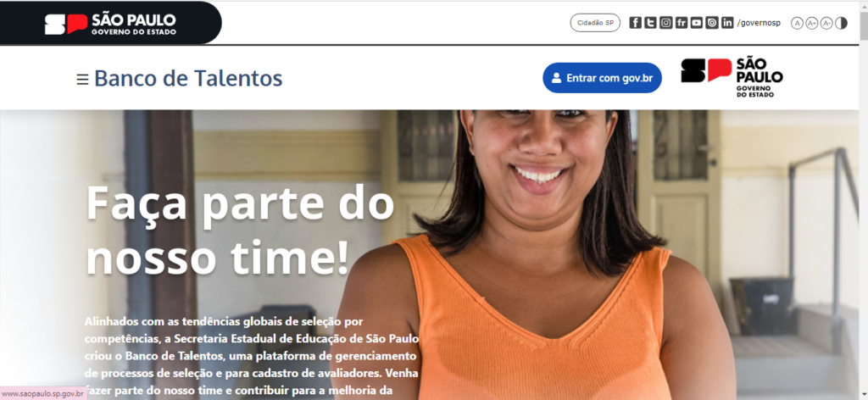Decrease font size with A- button
The height and width of the screenshot is (400, 868).
point(826,23)
